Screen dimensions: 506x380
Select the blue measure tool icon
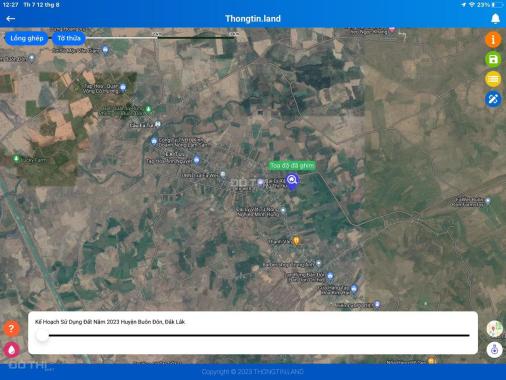(493, 99)
